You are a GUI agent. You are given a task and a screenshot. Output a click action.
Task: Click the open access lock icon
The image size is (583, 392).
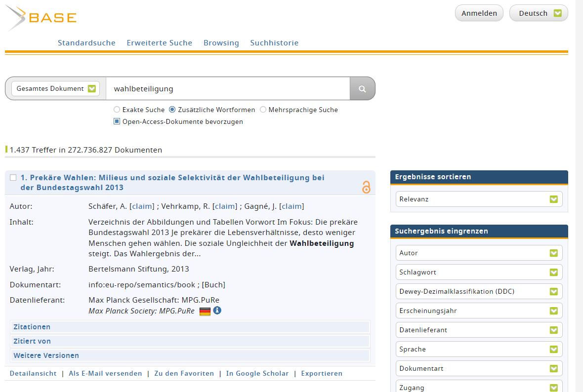366,187
